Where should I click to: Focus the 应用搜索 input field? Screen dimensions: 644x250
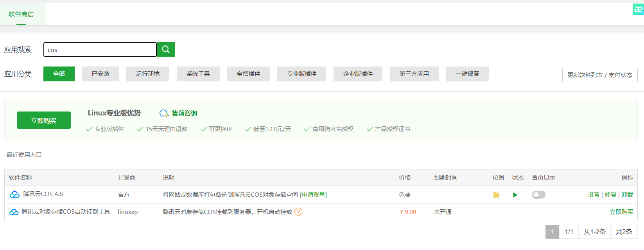pyautogui.click(x=100, y=50)
